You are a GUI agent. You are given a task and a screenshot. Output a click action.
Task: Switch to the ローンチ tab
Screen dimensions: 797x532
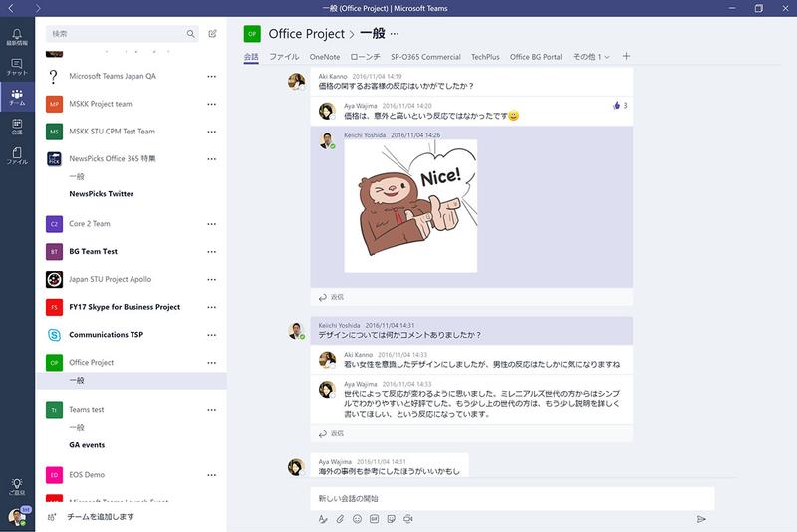365,57
